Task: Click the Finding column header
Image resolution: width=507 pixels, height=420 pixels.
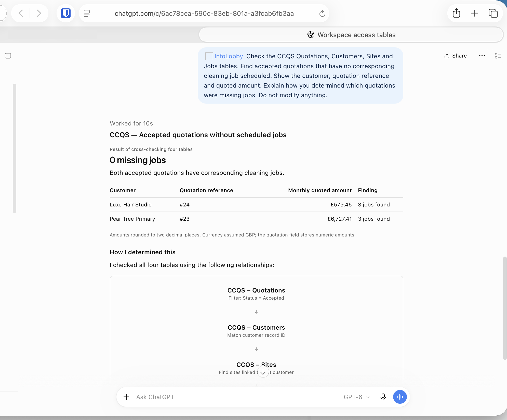Action: click(x=368, y=190)
